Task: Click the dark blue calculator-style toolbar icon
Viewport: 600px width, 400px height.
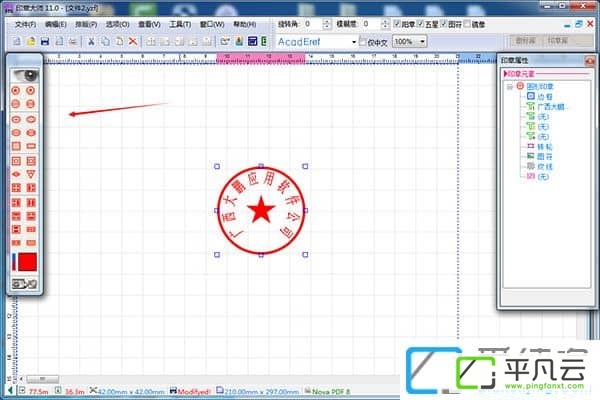Action: click(252, 41)
